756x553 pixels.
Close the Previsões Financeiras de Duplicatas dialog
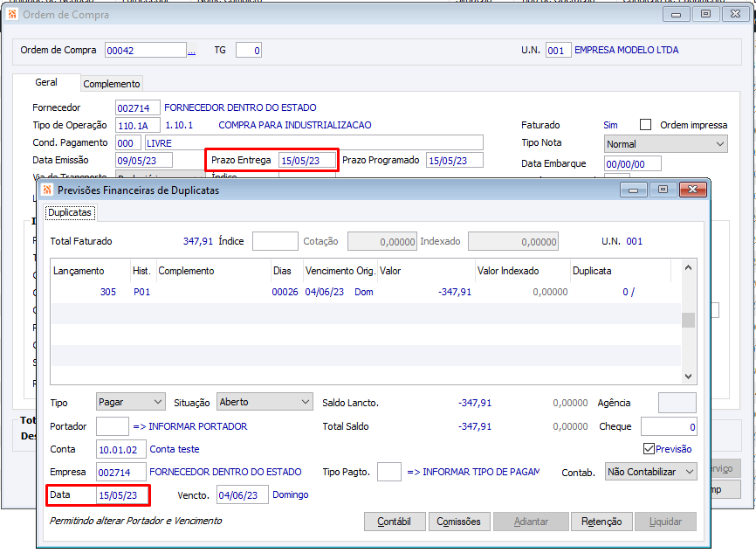(x=693, y=190)
